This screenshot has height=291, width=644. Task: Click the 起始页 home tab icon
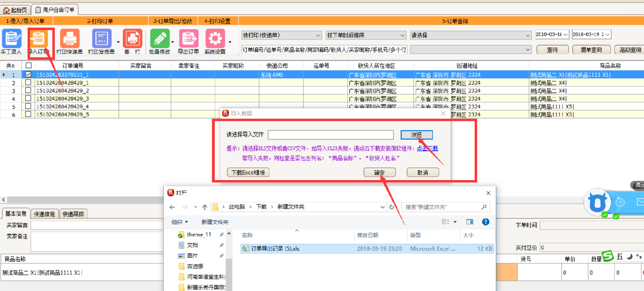point(6,10)
